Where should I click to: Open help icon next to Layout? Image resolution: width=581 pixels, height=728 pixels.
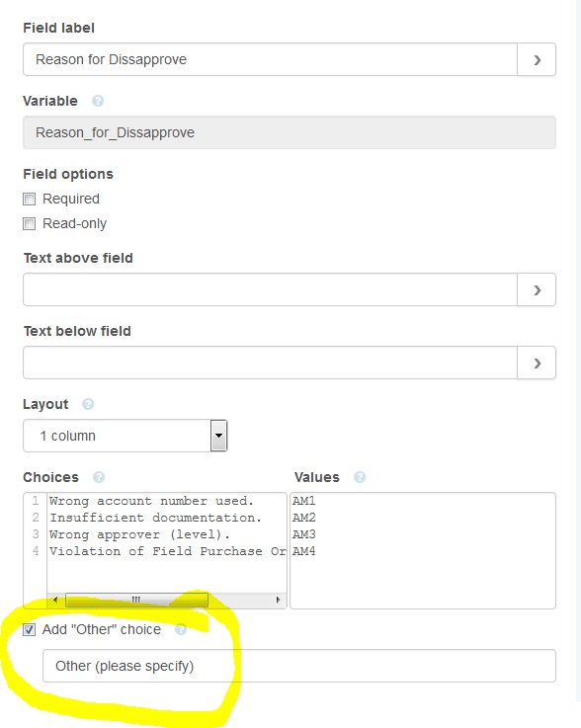[88, 404]
